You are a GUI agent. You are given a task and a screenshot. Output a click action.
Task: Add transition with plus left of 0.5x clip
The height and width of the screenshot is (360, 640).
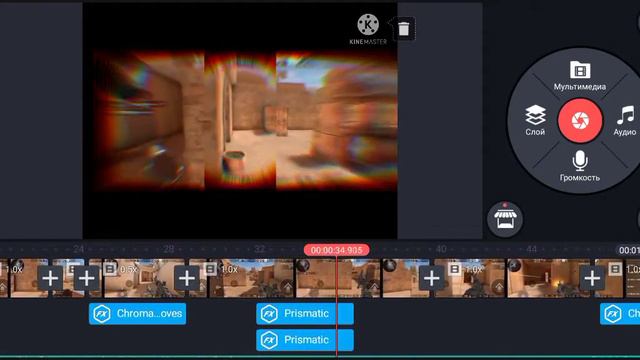point(86,278)
